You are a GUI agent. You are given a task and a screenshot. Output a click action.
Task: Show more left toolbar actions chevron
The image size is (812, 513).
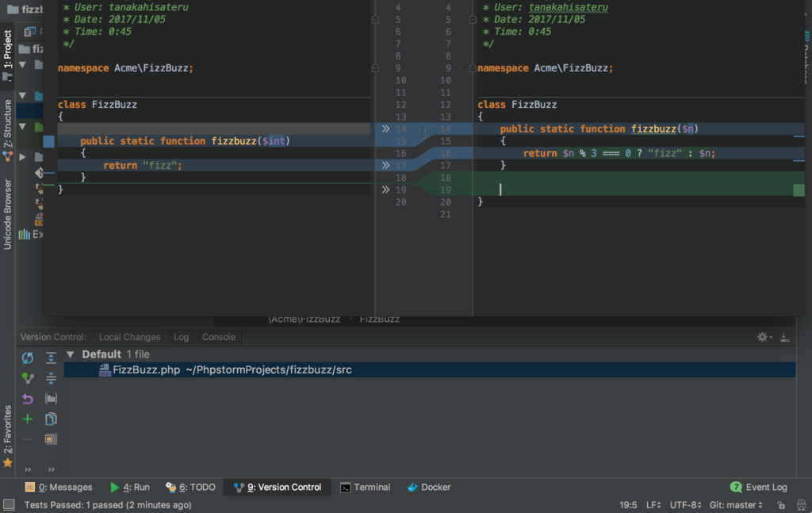(x=28, y=469)
